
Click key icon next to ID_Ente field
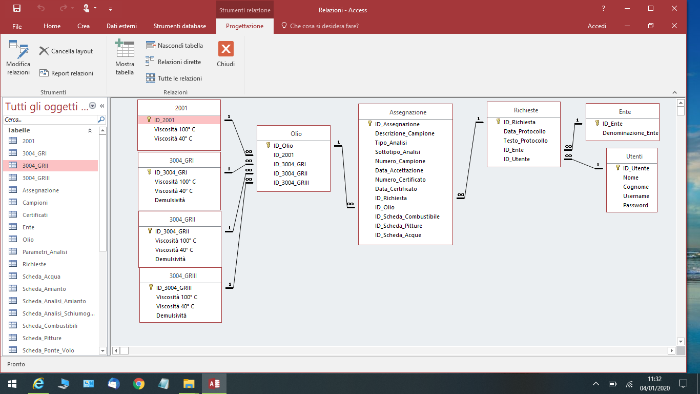[x=597, y=123]
